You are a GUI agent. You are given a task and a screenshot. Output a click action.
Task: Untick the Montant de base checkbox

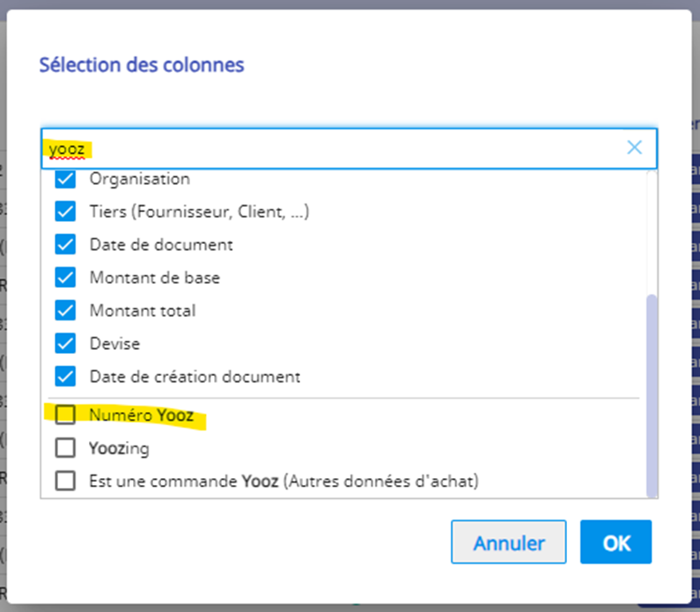(x=65, y=277)
